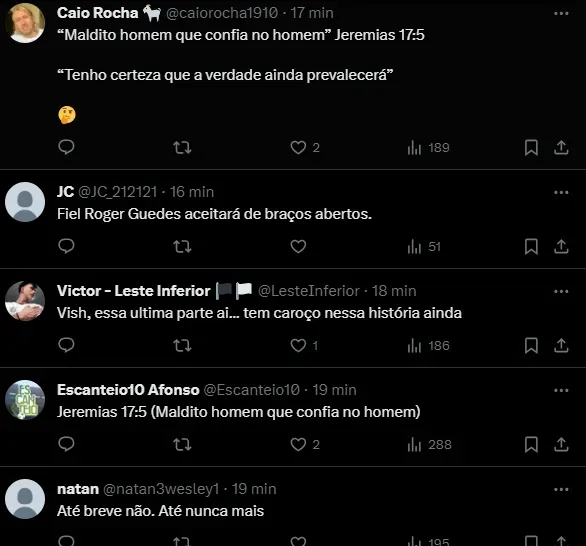Bookmark Caio Rocha's tweet

(531, 147)
